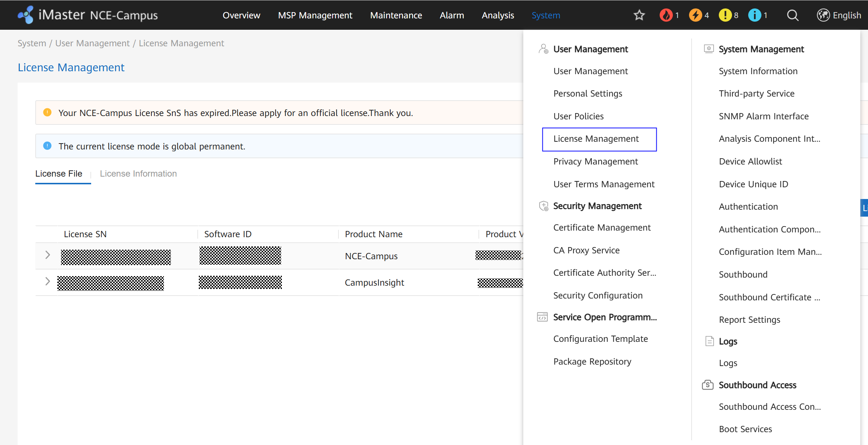
Task: Open critical alarms red flame icon
Action: (666, 15)
